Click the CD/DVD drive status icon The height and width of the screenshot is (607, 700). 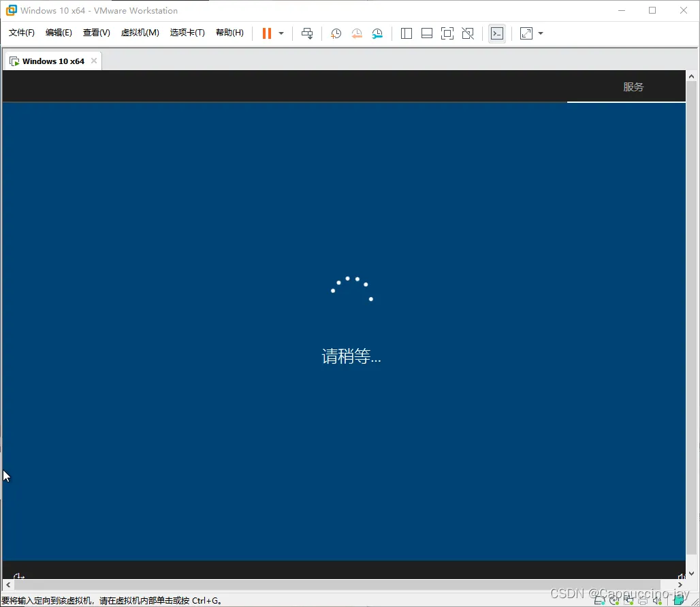tap(614, 601)
